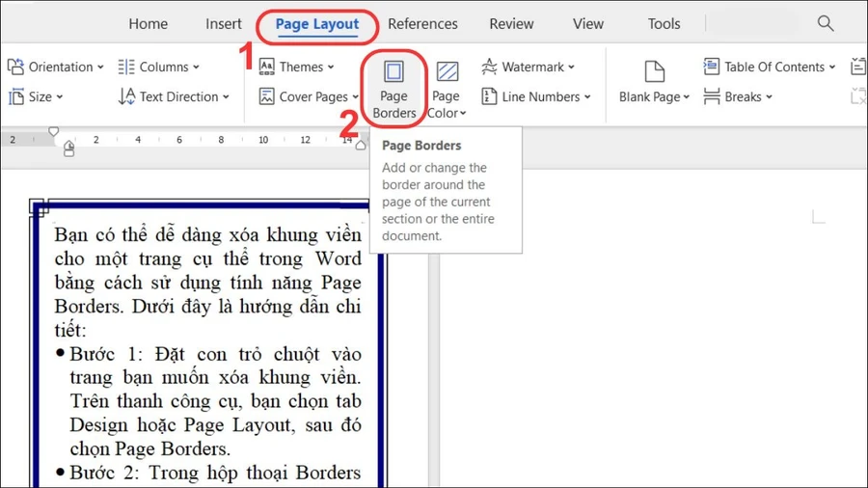
Task: Click the Blank Page icon
Action: point(654,71)
